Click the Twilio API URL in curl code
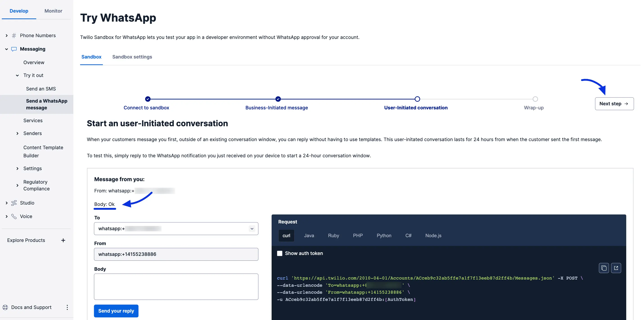The width and height of the screenshot is (644, 320). coord(423,278)
